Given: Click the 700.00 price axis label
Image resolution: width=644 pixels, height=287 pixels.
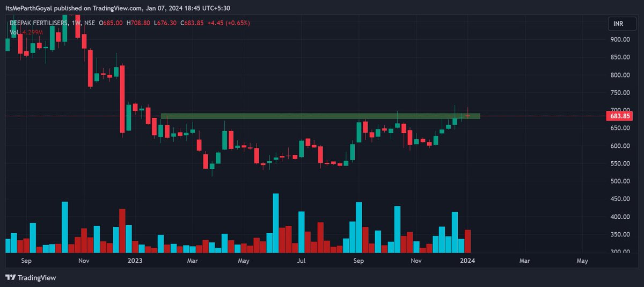Looking at the screenshot, I should [620, 110].
